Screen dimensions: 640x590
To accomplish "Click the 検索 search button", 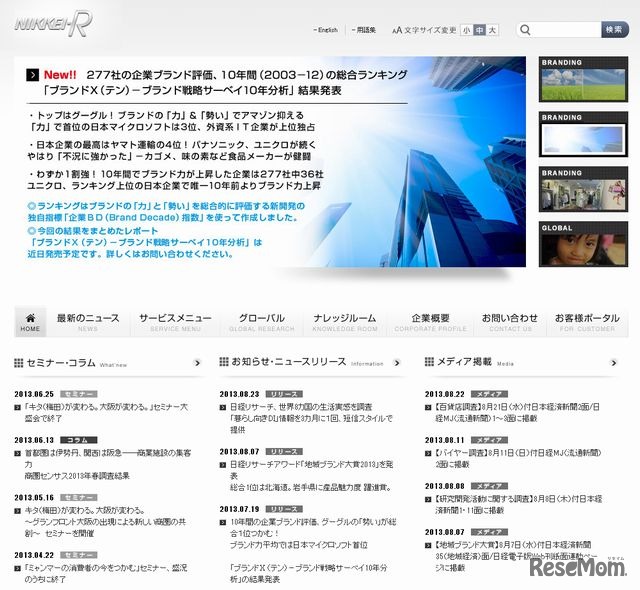I will (x=615, y=30).
